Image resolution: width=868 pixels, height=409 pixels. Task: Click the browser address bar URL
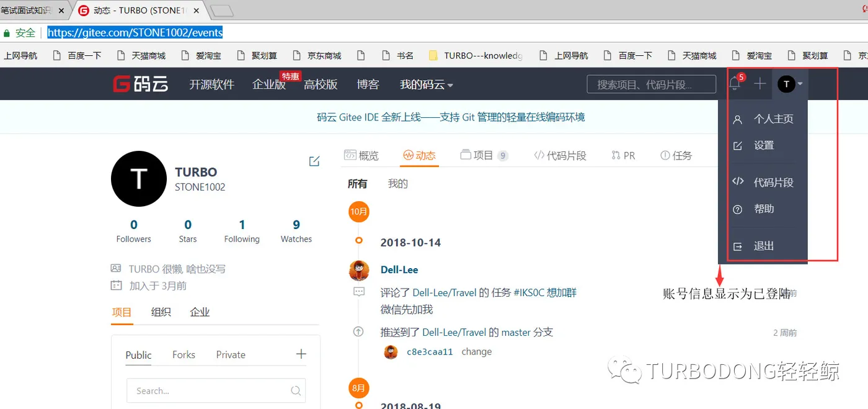point(135,33)
